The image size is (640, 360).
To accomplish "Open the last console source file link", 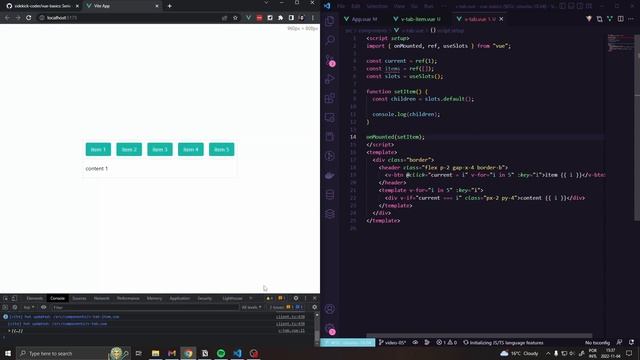I will pyautogui.click(x=291, y=331).
